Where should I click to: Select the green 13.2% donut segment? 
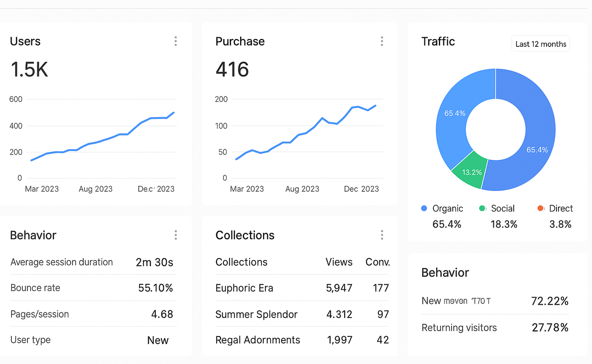471,172
